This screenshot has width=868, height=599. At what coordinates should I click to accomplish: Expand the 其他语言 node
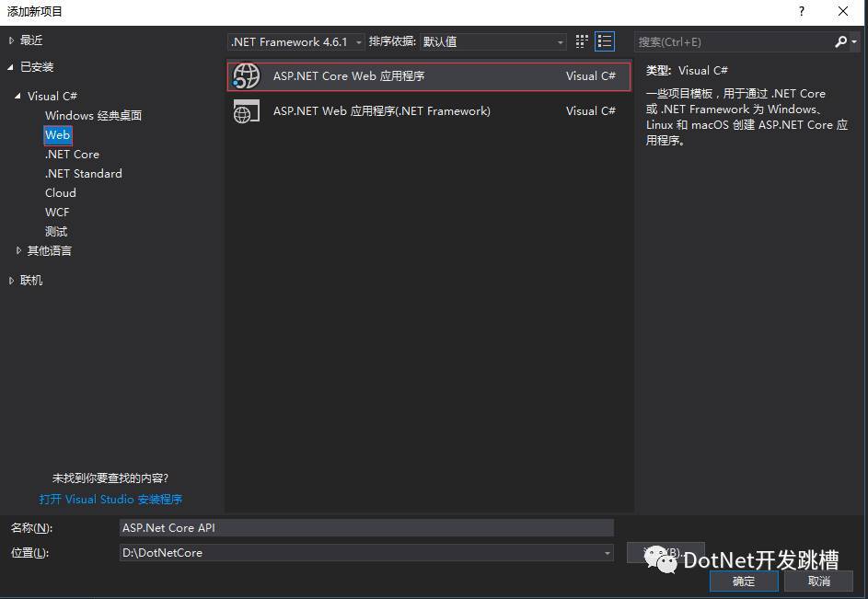18,251
